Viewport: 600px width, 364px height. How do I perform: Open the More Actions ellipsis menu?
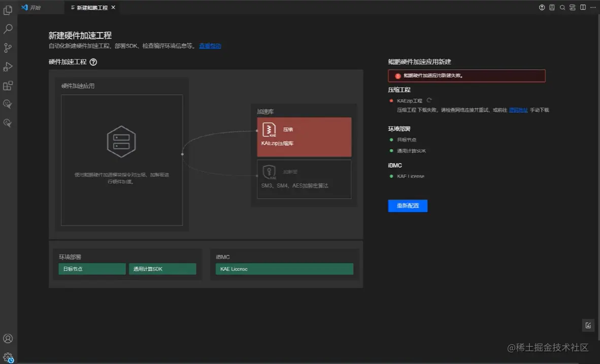(593, 7)
